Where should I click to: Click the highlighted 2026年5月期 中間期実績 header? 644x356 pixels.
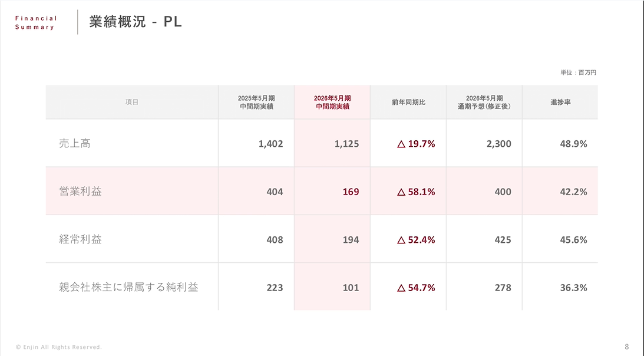(x=332, y=102)
